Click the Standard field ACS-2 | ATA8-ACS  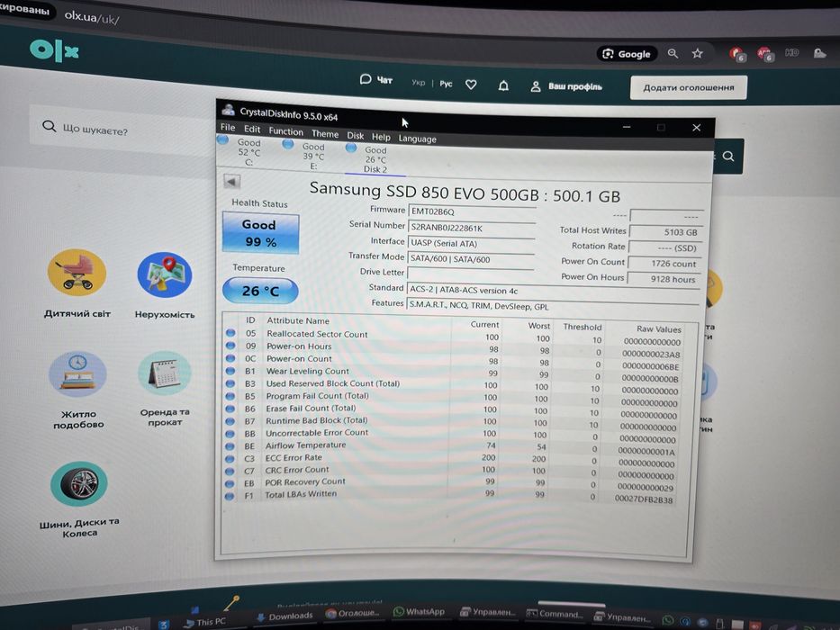pyautogui.click(x=554, y=291)
